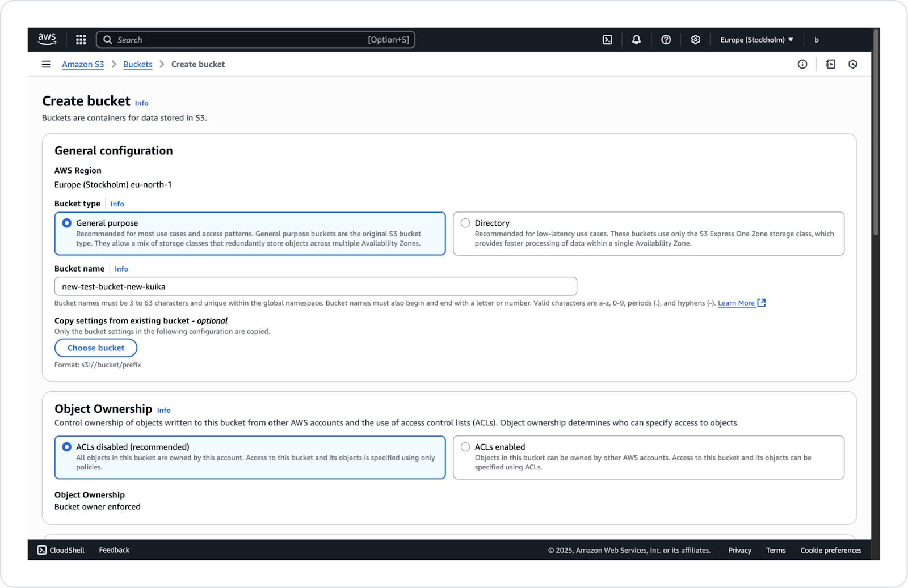Image resolution: width=908 pixels, height=588 pixels.
Task: Open the account menu labeled b
Action: tap(817, 40)
